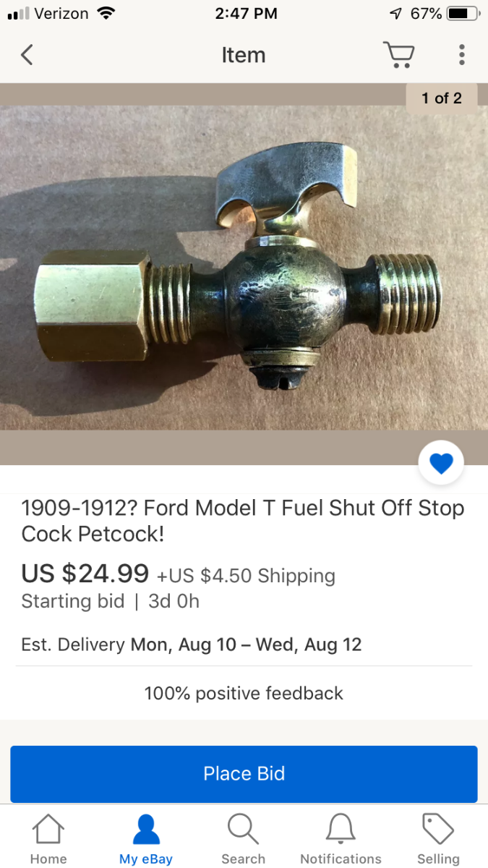View 100% positive feedback details
488x868 pixels.
click(x=244, y=693)
